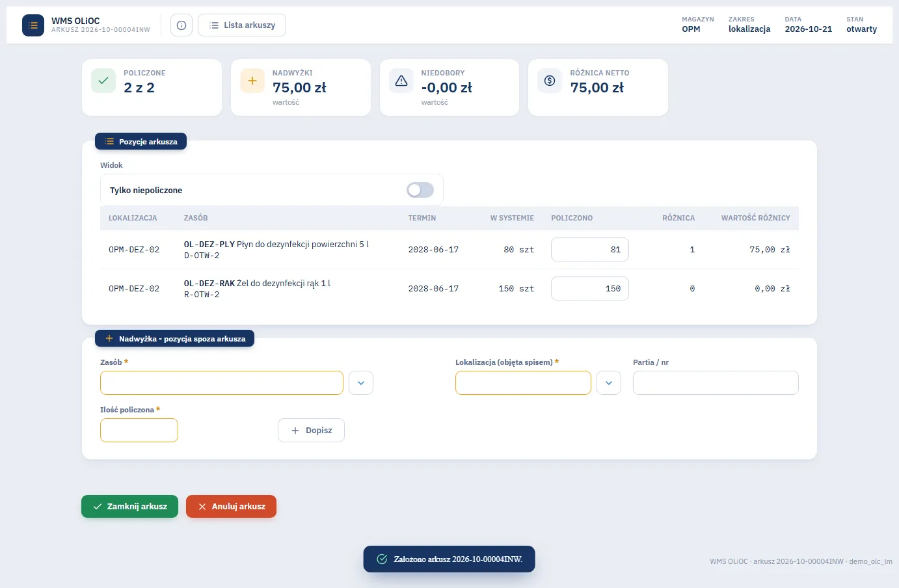The height and width of the screenshot is (588, 899).
Task: Click the TERMIN column header
Action: pos(422,219)
